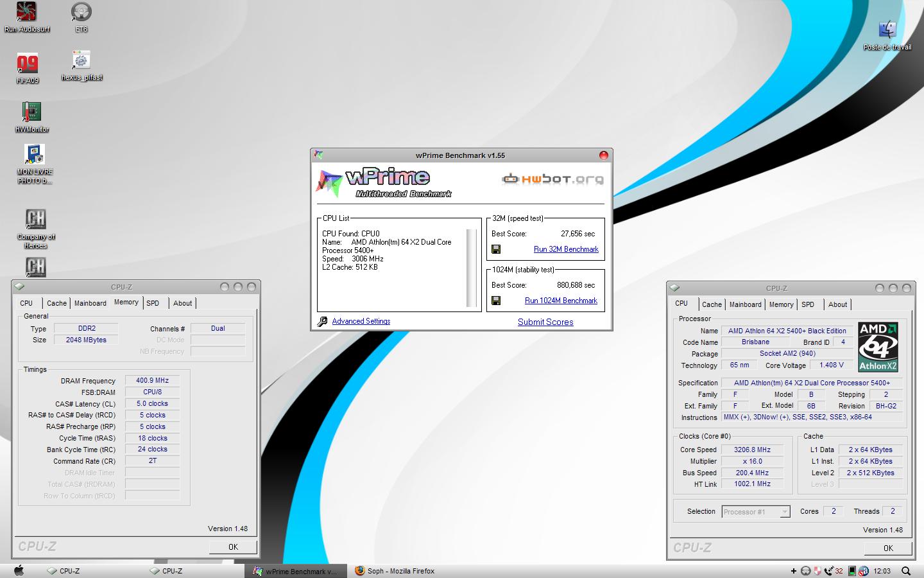
Task: Switch to CPU tab in left CPU-Z window
Action: pos(26,303)
